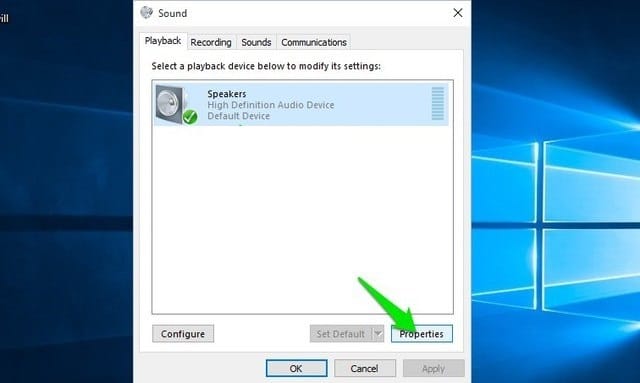The image size is (640, 383).
Task: Click the Sound dialog title icon
Action: pyautogui.click(x=147, y=13)
